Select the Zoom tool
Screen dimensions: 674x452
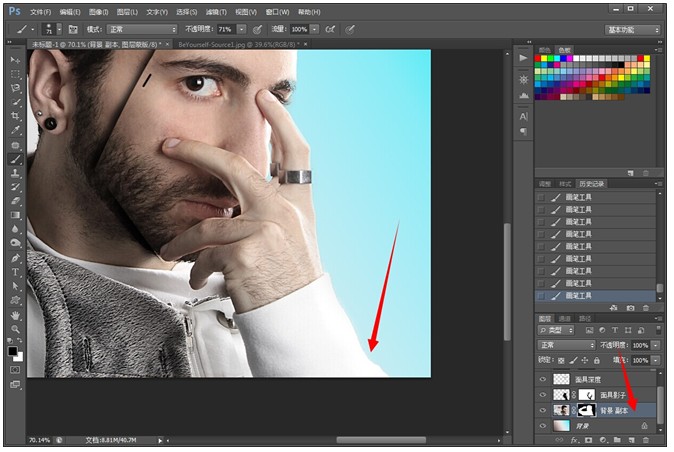[15, 329]
